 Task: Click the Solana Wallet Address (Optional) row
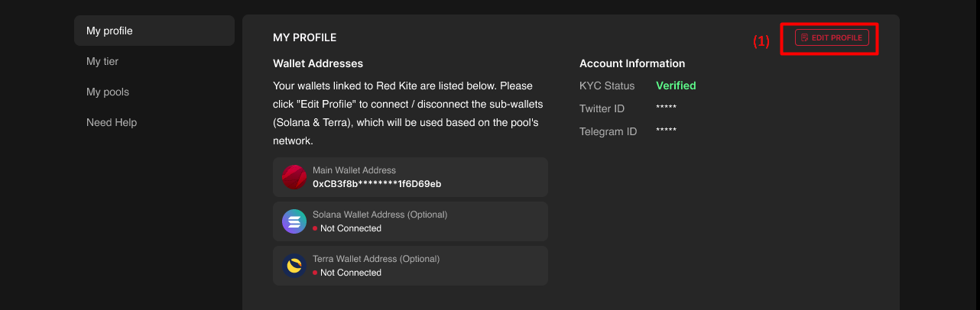[410, 221]
